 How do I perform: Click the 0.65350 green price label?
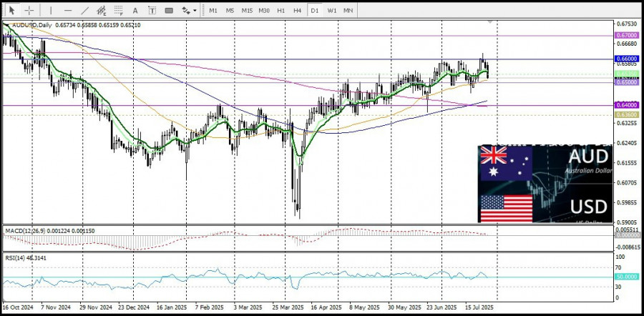tap(627, 74)
